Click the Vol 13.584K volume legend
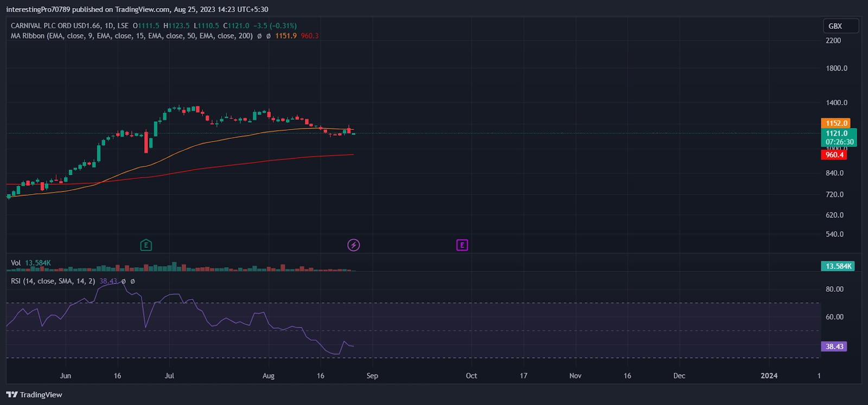 point(31,263)
